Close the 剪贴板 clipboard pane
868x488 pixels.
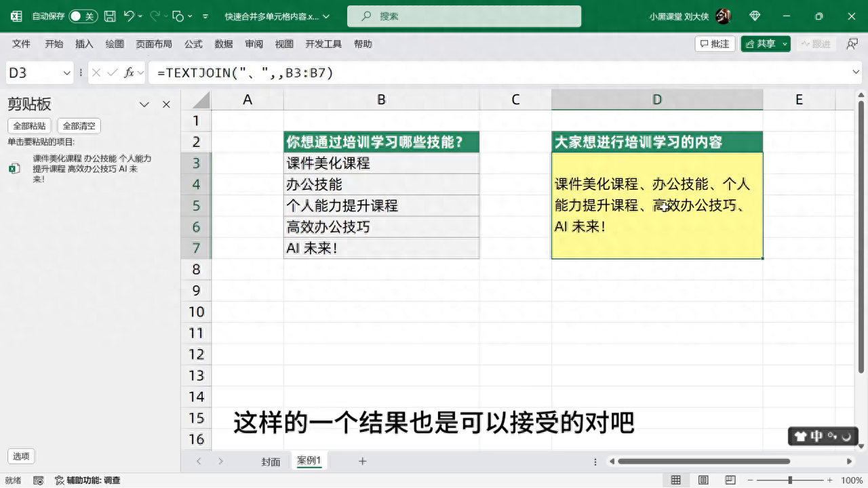(166, 104)
